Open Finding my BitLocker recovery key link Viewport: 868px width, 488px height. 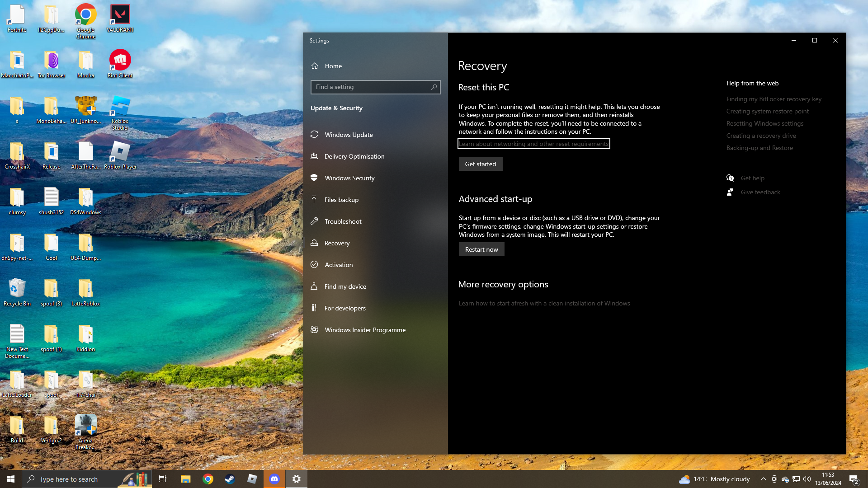pos(774,99)
